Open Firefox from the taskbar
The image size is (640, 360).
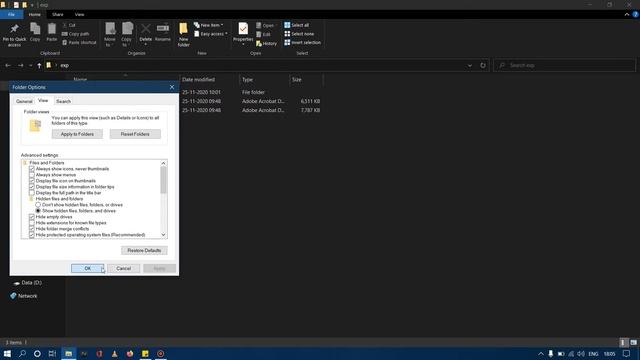[130, 353]
